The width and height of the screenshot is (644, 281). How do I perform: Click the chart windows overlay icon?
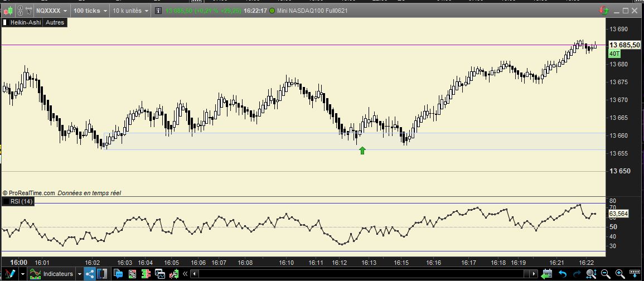tap(160, 274)
